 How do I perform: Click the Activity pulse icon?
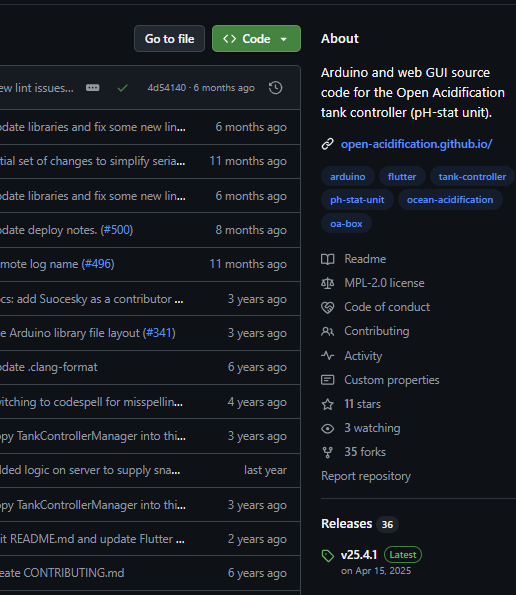point(327,356)
